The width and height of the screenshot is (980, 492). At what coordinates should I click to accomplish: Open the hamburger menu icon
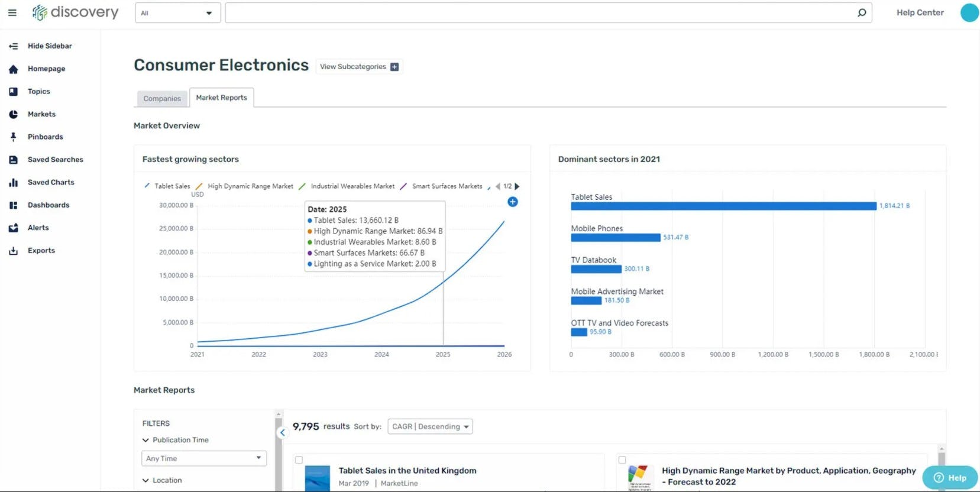[12, 12]
